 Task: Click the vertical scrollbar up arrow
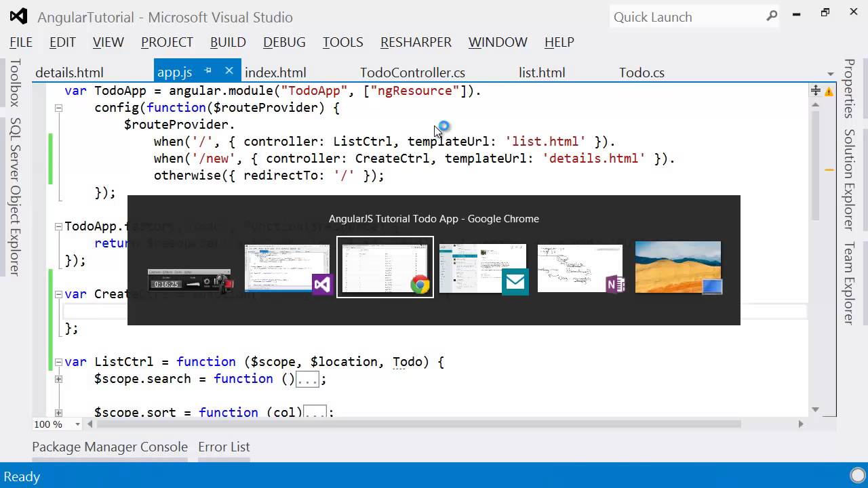click(x=816, y=104)
